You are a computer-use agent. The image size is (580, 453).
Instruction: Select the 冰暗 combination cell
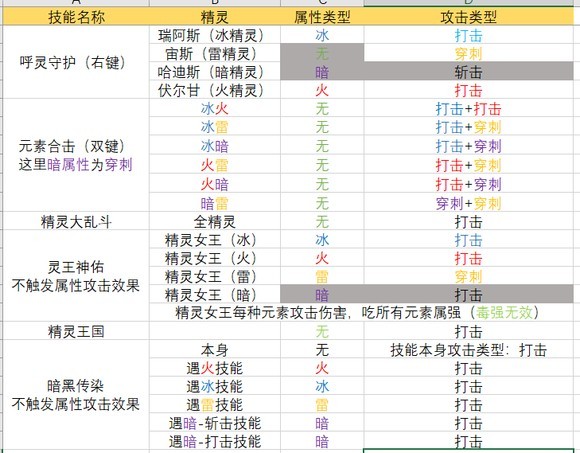click(215, 146)
